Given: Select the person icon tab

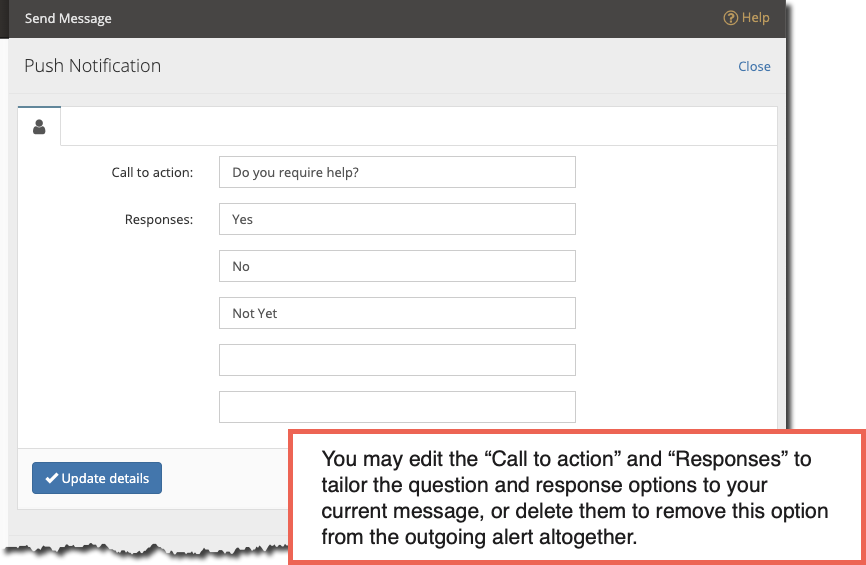Looking at the screenshot, I should click(x=39, y=126).
